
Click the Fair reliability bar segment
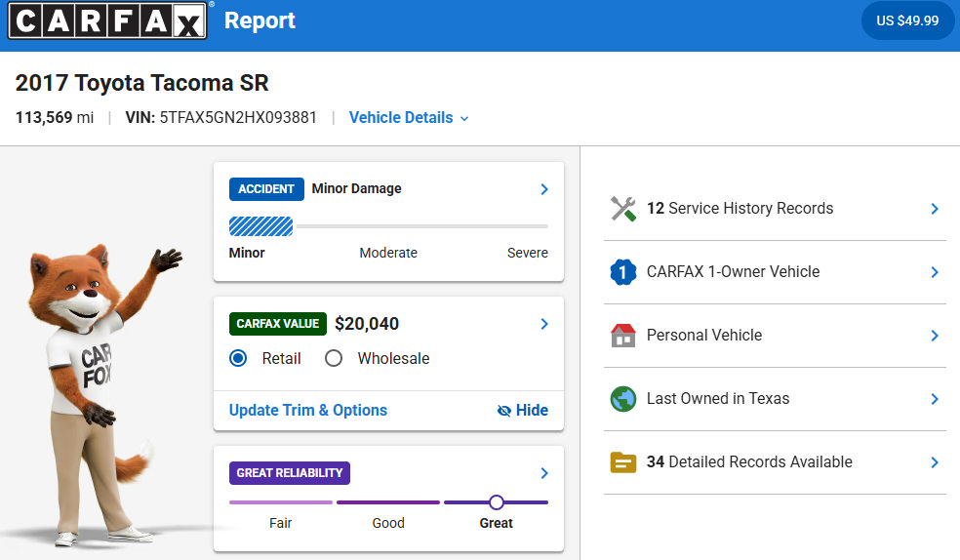coord(281,502)
